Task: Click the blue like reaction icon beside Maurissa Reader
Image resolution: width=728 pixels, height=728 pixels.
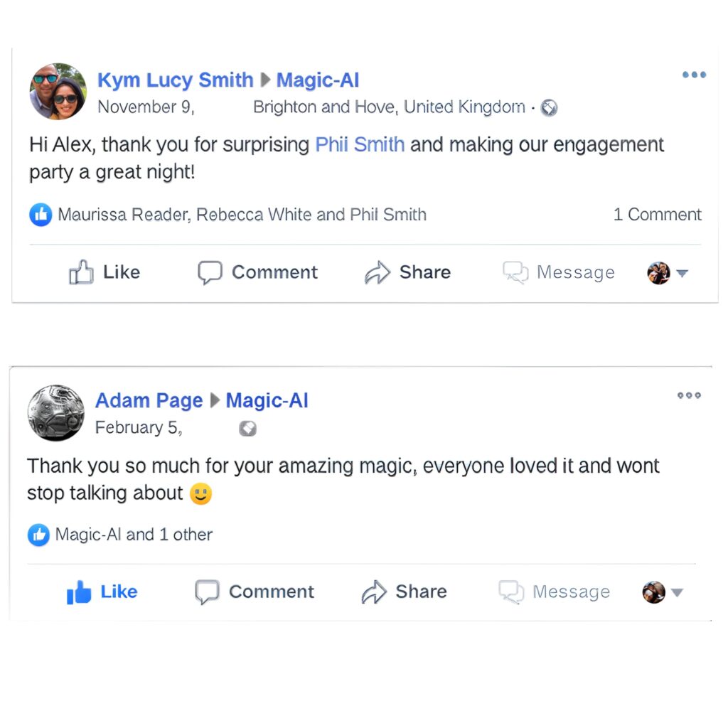Action: (41, 215)
